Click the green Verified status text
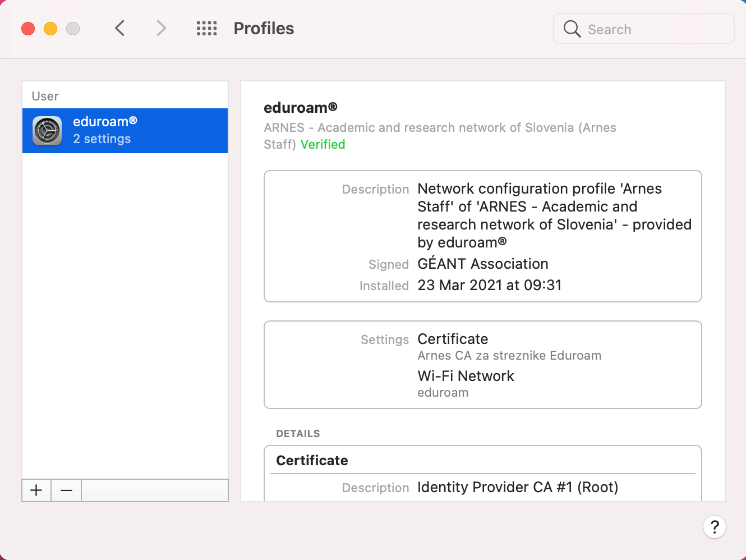Image resolution: width=746 pixels, height=560 pixels. (323, 145)
